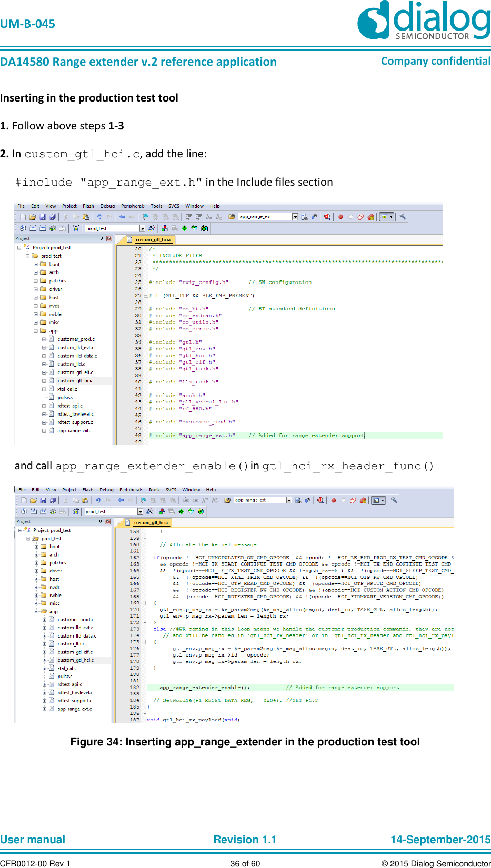Screen dimensions: 491x868
Task: Expand patches folder in upper screenshot tree
Action: coord(36,281)
